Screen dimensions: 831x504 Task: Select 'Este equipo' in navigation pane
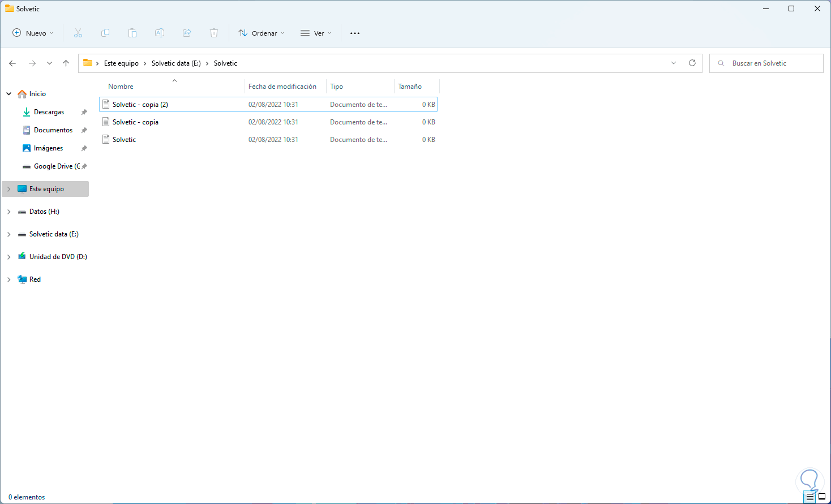tap(46, 189)
